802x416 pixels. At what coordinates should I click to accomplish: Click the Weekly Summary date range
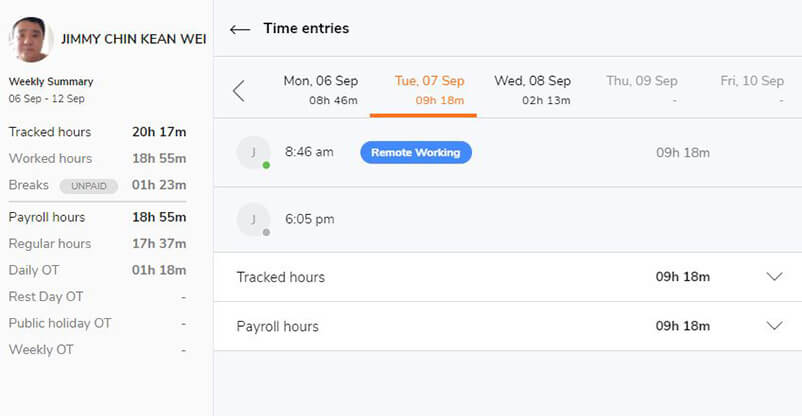47,99
